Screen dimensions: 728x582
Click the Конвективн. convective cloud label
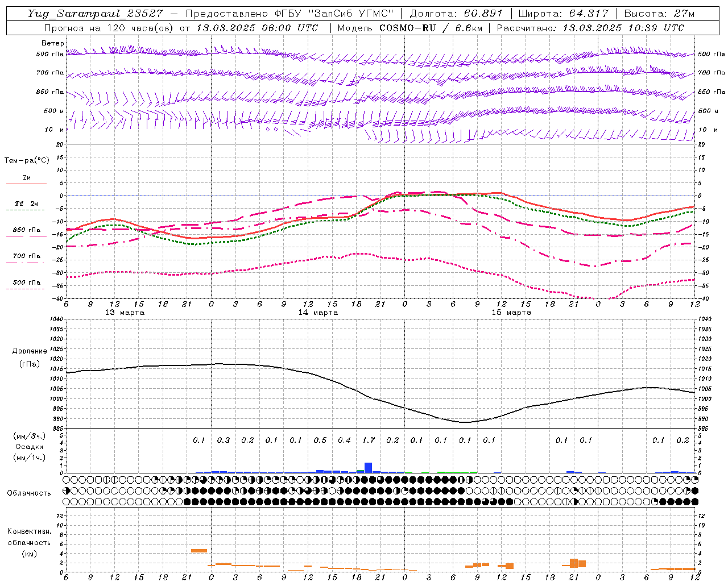point(29,531)
